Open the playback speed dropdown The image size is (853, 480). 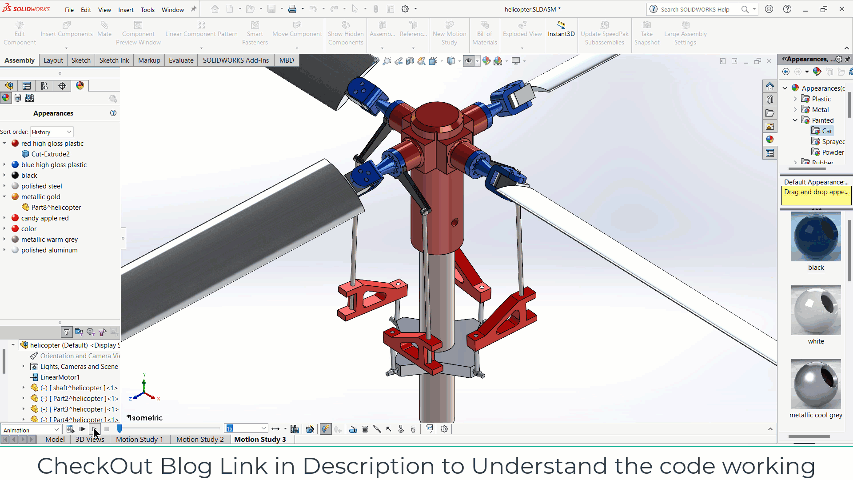(246, 429)
